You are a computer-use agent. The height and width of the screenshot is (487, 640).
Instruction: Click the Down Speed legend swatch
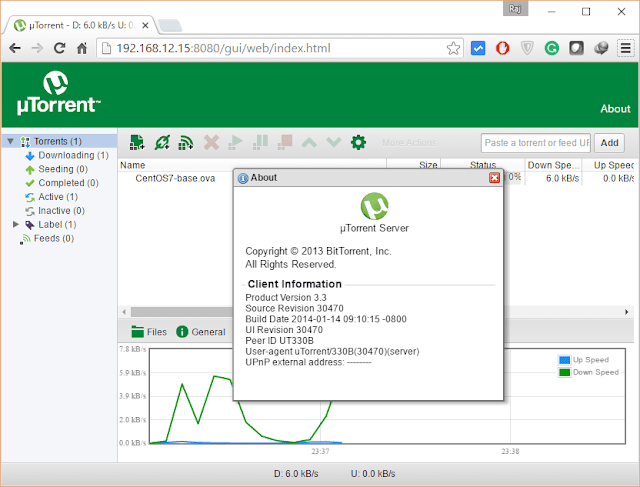coord(564,372)
